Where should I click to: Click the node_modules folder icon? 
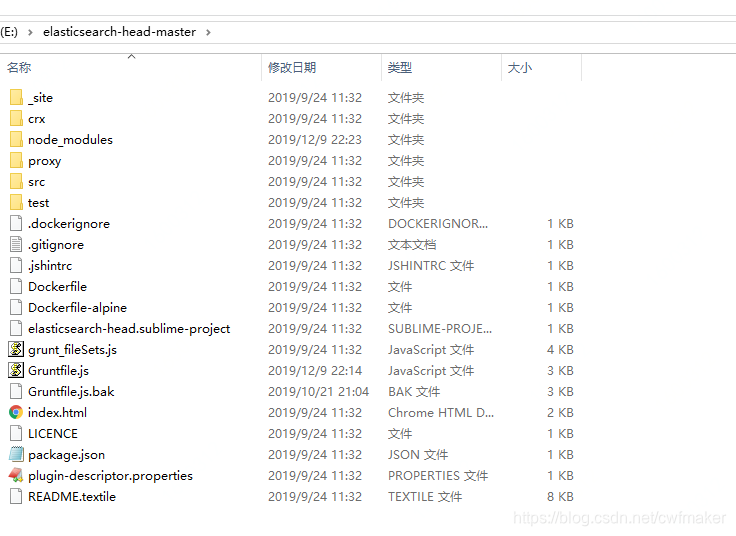[x=16, y=139]
